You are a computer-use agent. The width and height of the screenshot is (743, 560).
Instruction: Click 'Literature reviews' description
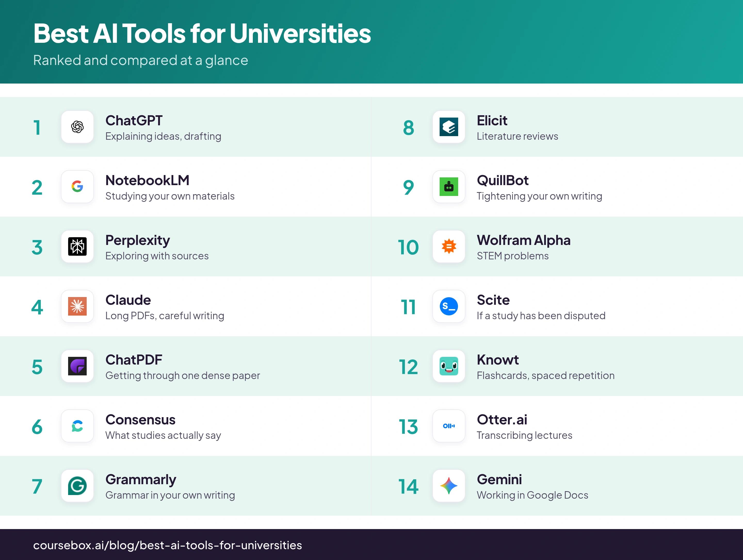(517, 136)
